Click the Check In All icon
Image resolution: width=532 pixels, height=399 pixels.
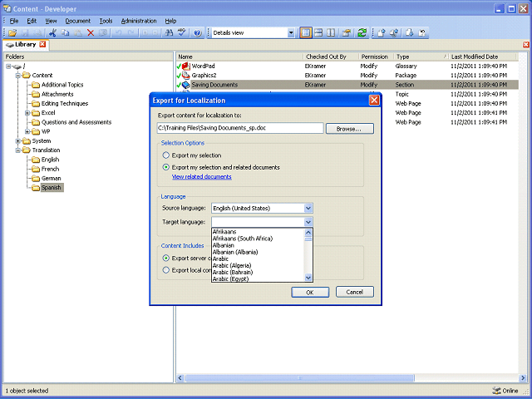coord(394,33)
